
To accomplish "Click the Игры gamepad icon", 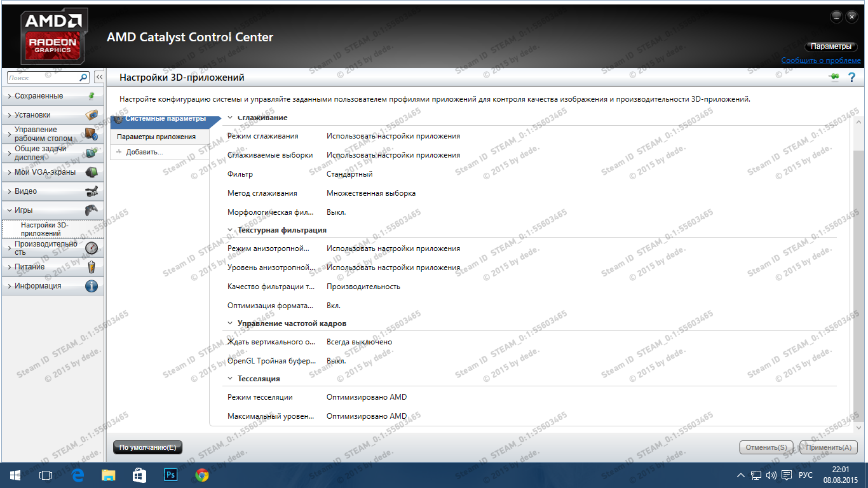I will (x=92, y=210).
